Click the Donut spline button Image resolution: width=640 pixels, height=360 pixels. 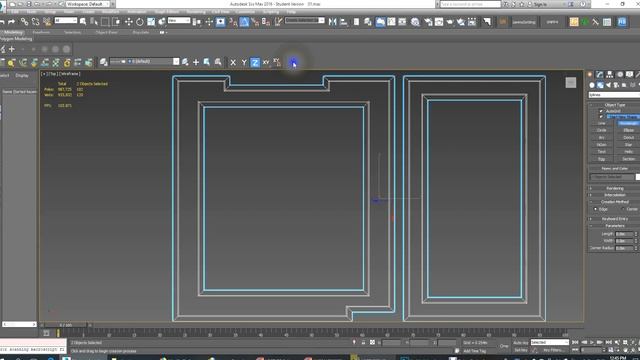(628, 138)
